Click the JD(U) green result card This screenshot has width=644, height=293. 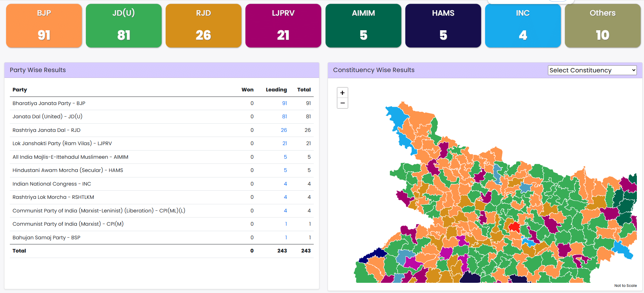124,26
